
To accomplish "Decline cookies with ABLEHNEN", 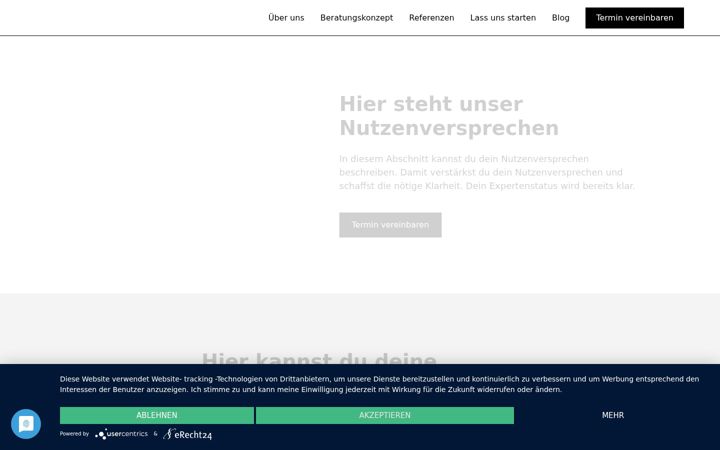I will coord(157,415).
